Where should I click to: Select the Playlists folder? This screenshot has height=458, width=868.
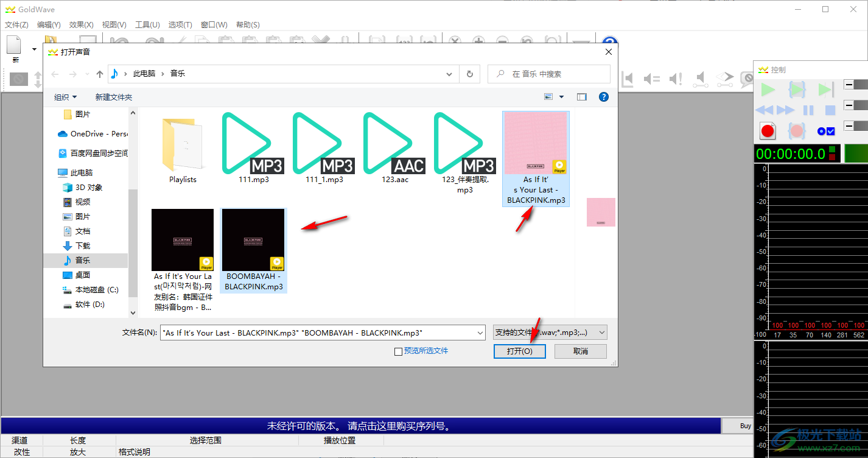point(183,148)
